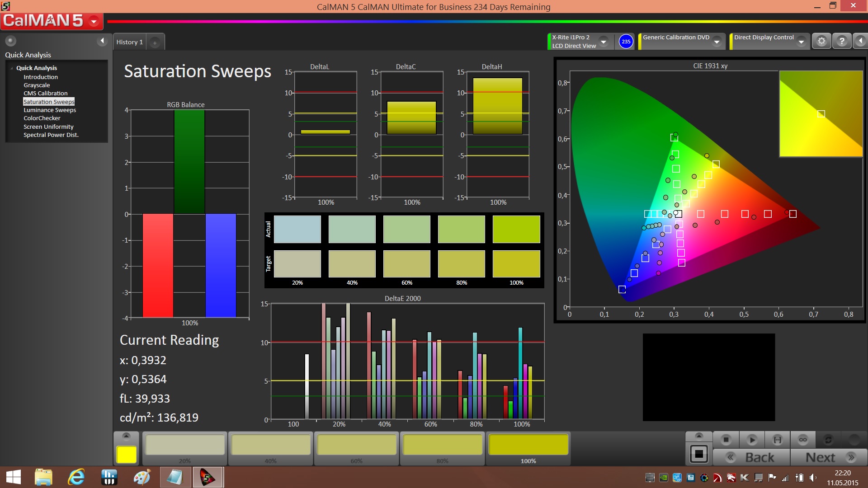Expand the Generic Calibration DVD source dropdown
The image size is (868, 488).
(x=717, y=41)
